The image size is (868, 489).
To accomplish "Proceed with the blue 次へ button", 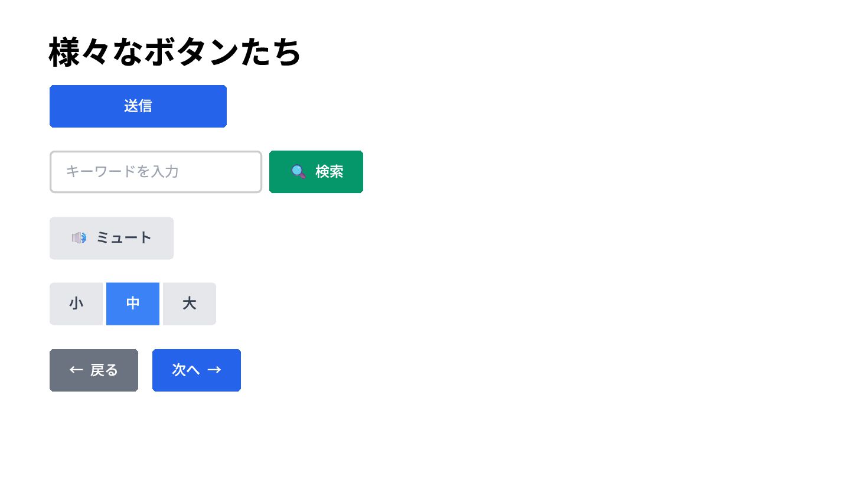I will (197, 370).
